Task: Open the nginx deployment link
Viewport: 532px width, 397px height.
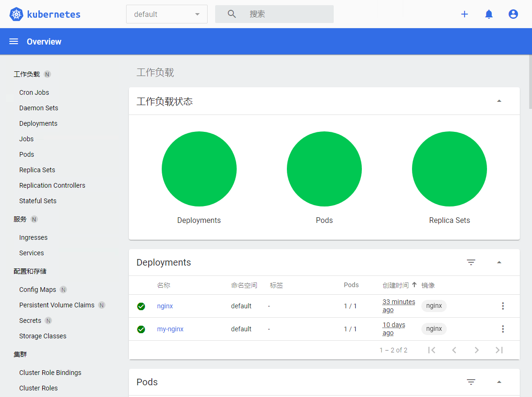Action: pos(165,306)
